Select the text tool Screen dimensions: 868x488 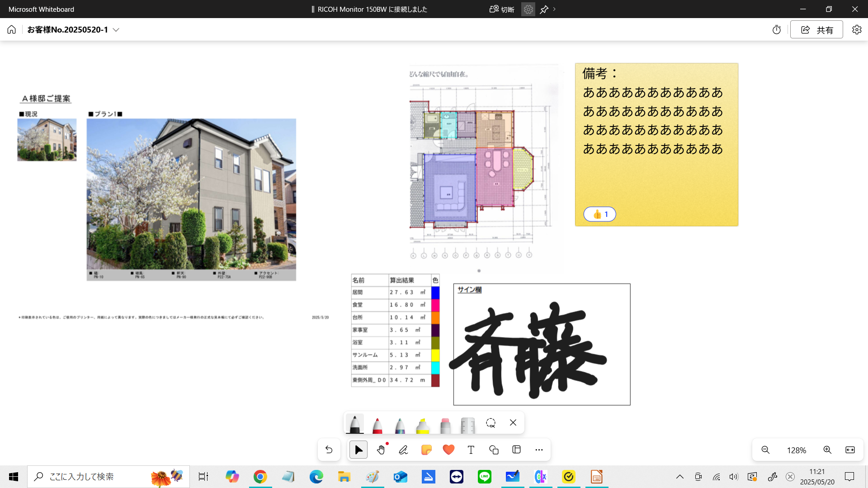point(471,450)
